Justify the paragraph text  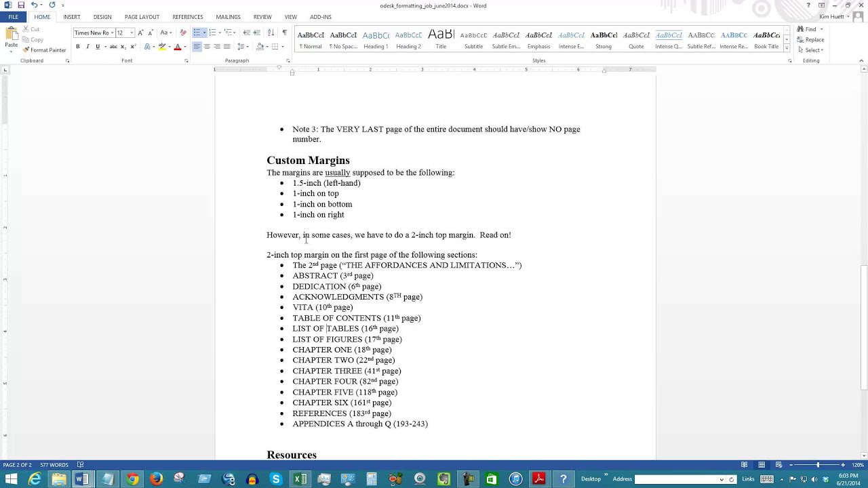pos(226,47)
